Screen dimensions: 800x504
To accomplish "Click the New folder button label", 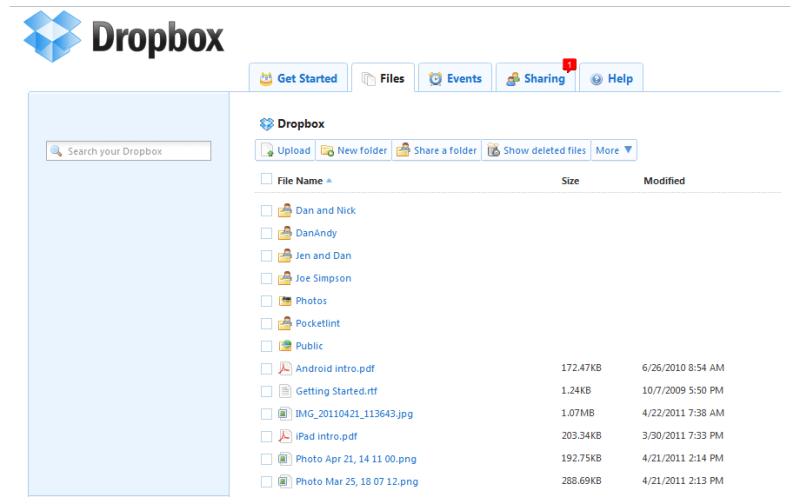I will [362, 150].
